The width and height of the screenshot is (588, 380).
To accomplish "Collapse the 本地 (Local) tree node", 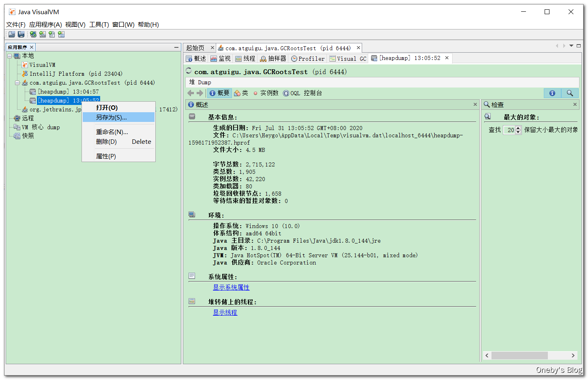I will [9, 56].
